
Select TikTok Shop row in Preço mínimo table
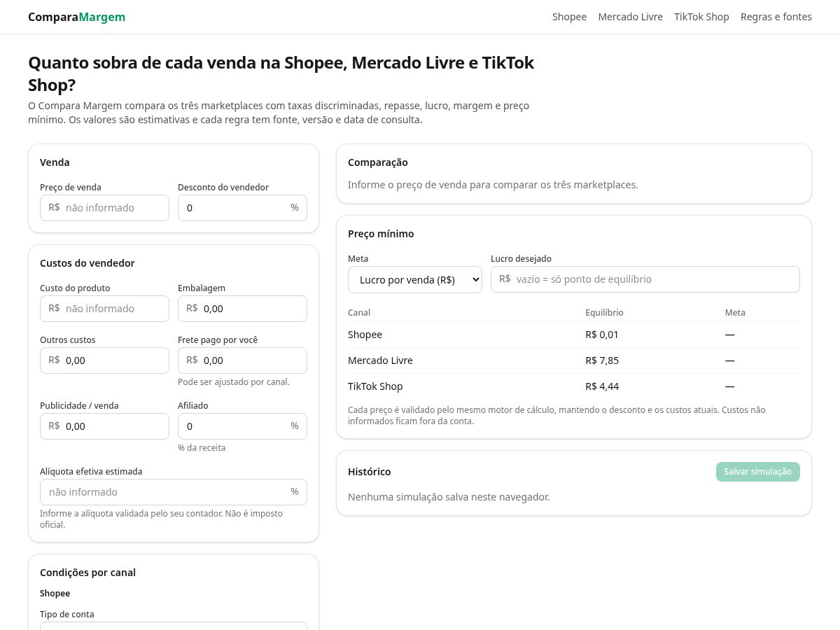point(574,386)
